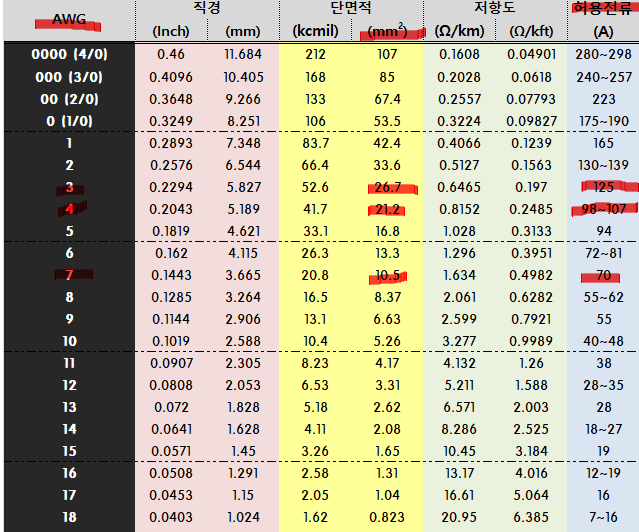The width and height of the screenshot is (639, 532).
Task: Click the 저항도 header cell
Action: pyautogui.click(x=495, y=8)
